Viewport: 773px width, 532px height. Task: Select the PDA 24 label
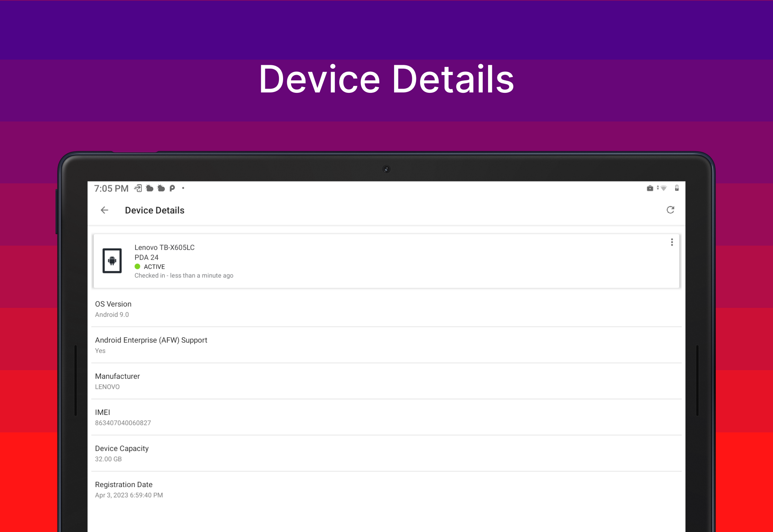146,257
